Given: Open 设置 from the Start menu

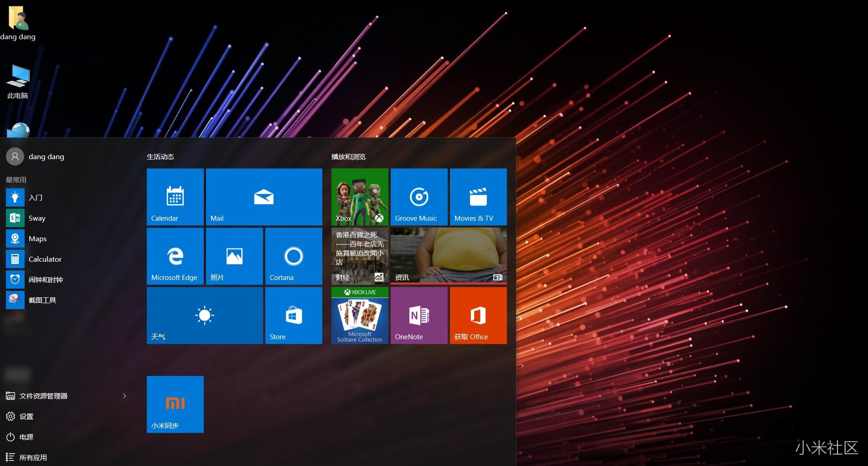Looking at the screenshot, I should pos(26,416).
